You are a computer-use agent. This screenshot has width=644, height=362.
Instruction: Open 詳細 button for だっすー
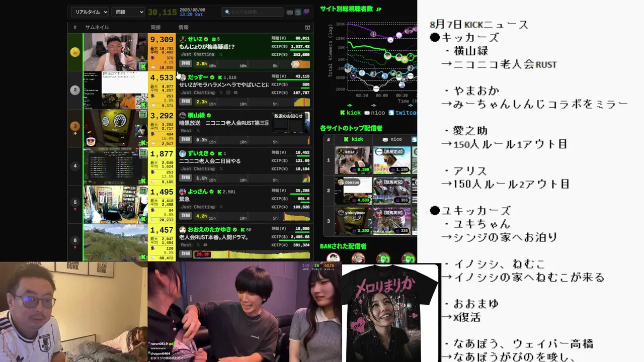pos(186,102)
